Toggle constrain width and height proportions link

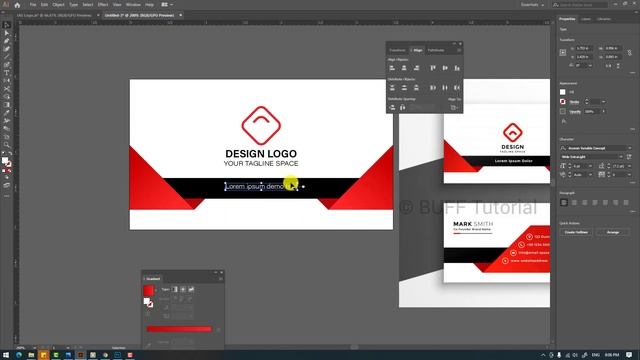tap(630, 53)
